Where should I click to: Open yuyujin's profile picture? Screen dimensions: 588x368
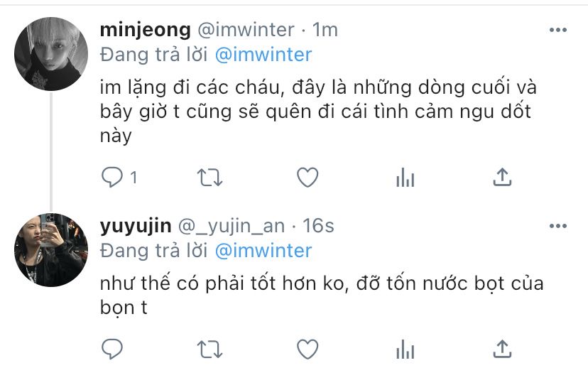[51, 250]
